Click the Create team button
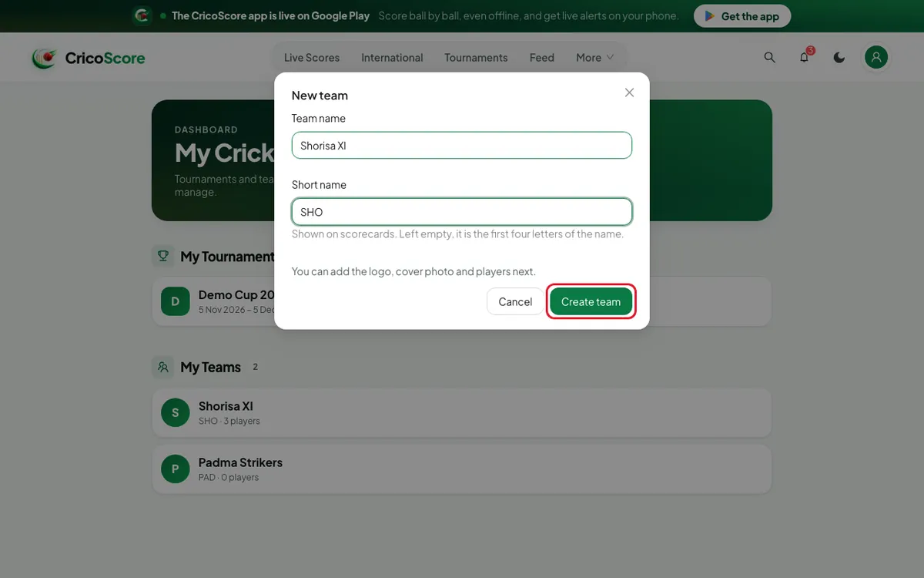This screenshot has width=924, height=578. 591,301
